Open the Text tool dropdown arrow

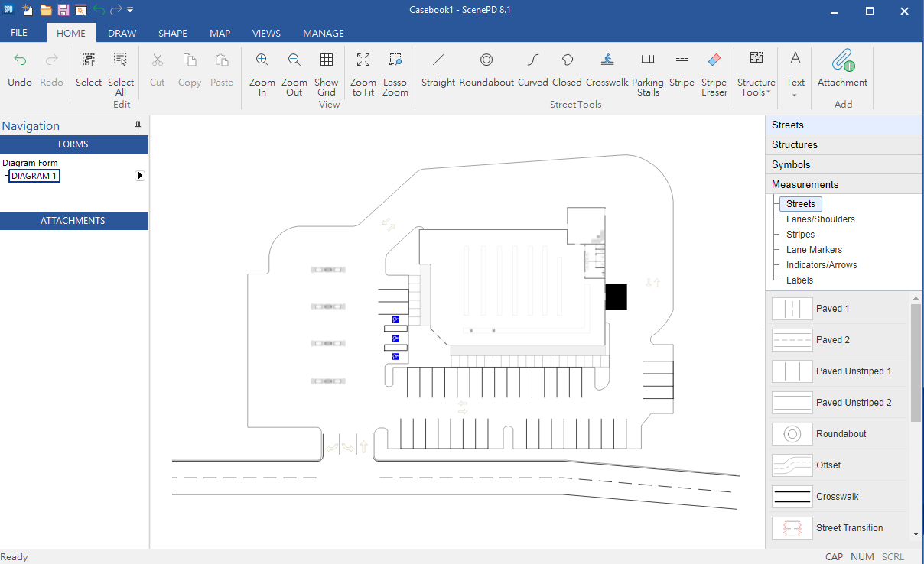point(795,96)
